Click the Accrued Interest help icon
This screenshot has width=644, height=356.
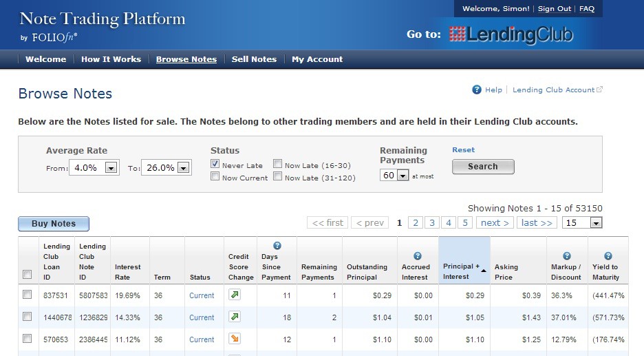417,256
